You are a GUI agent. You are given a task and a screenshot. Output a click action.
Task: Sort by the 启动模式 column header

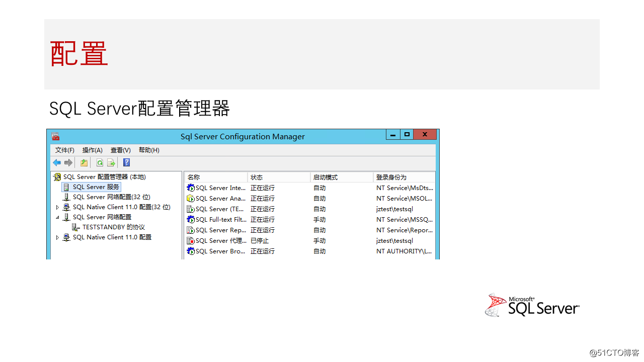342,177
